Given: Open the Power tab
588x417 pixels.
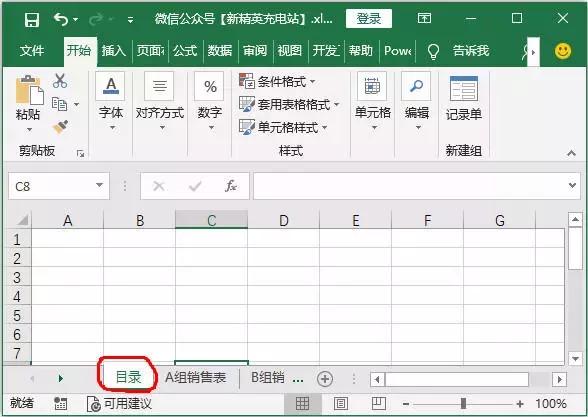Looking at the screenshot, I should coord(398,50).
